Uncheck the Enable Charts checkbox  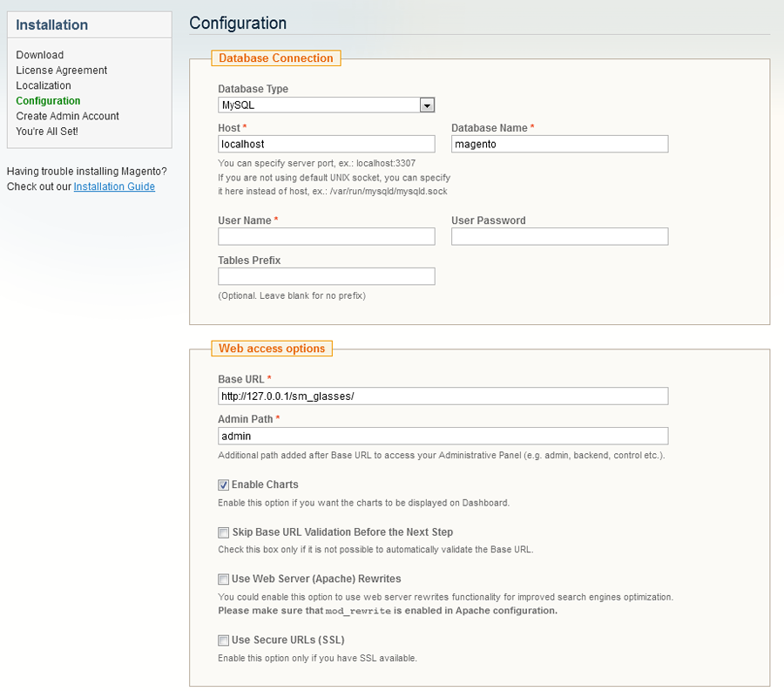[x=224, y=485]
